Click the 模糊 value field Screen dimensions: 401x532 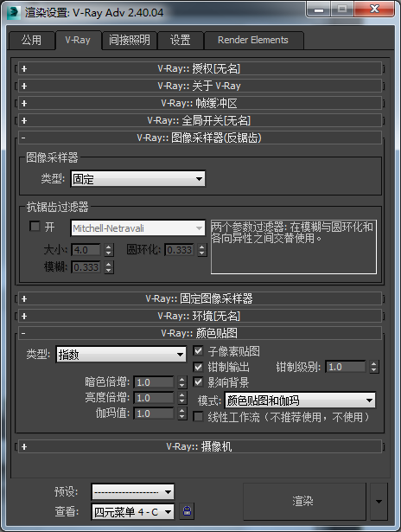coord(86,267)
